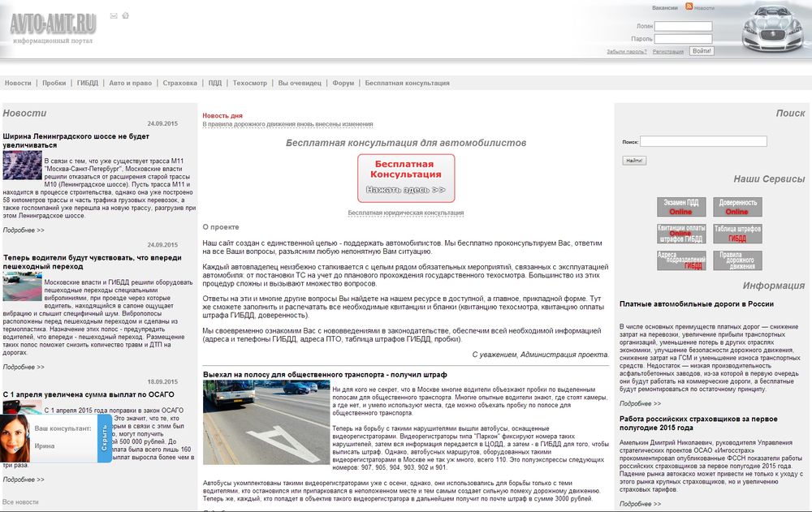Open Форум menu item
The width and height of the screenshot is (812, 512).
pos(343,83)
